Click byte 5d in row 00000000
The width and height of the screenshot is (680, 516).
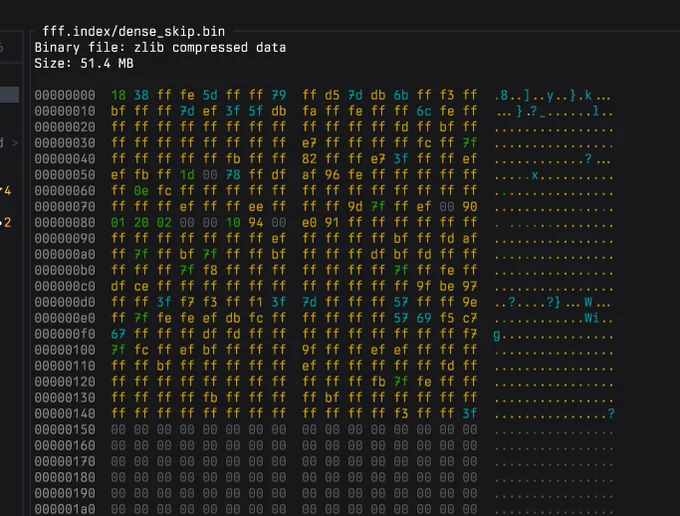210,95
